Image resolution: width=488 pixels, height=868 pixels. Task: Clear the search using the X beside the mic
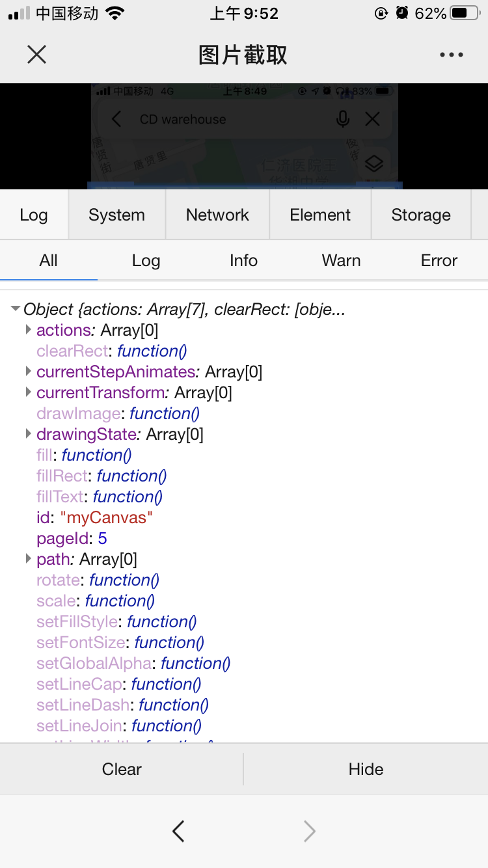372,119
